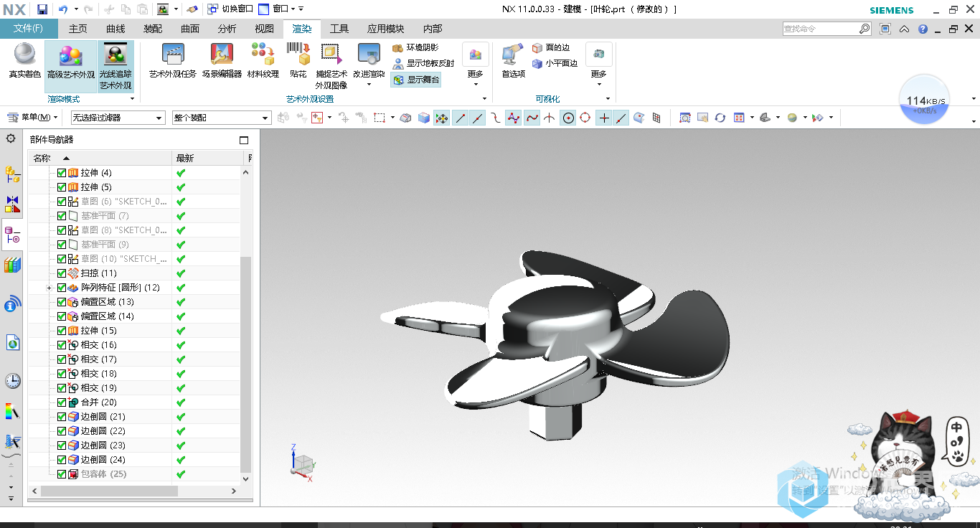This screenshot has width=980, height=528.
Task: Open the 窗口 dropdown in title bar
Action: 281,9
